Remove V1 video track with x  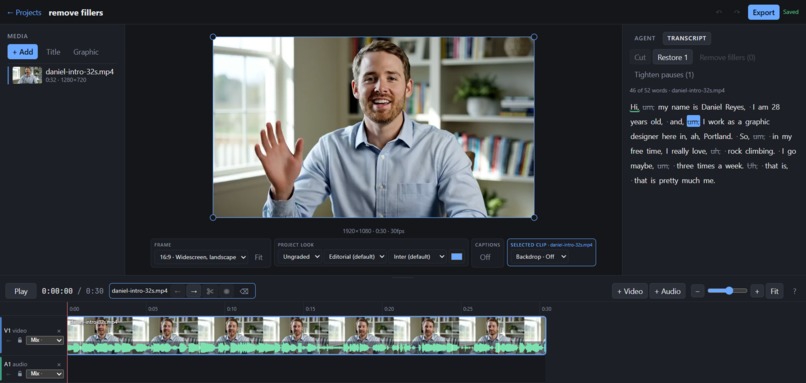tap(59, 331)
